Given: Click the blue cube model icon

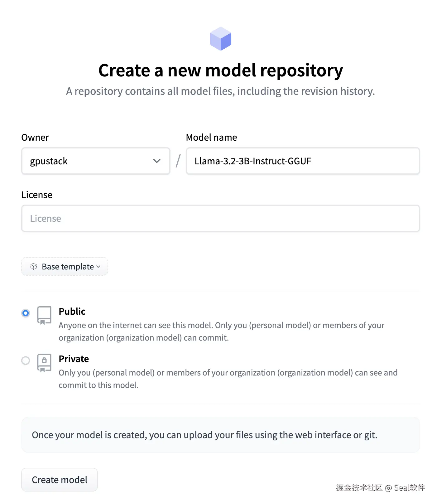Looking at the screenshot, I should coord(220,39).
